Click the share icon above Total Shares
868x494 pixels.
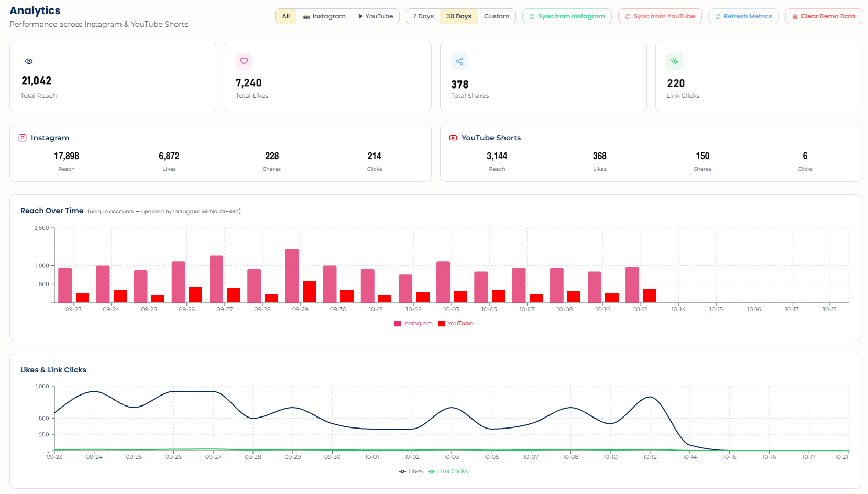click(459, 61)
